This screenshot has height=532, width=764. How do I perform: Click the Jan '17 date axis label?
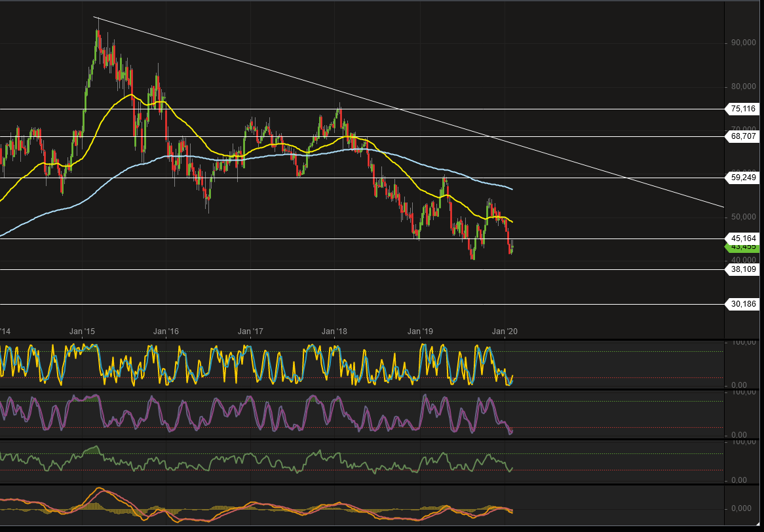coord(250,332)
